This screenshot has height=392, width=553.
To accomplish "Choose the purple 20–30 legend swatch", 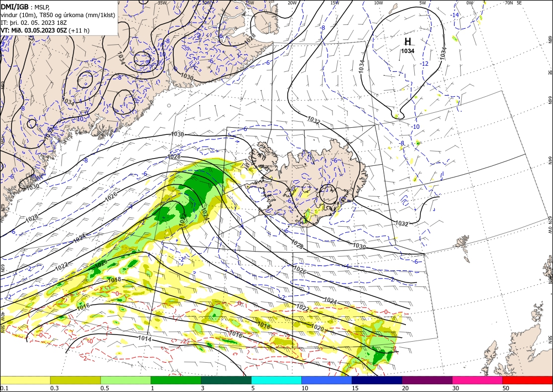I will [x=427, y=380].
